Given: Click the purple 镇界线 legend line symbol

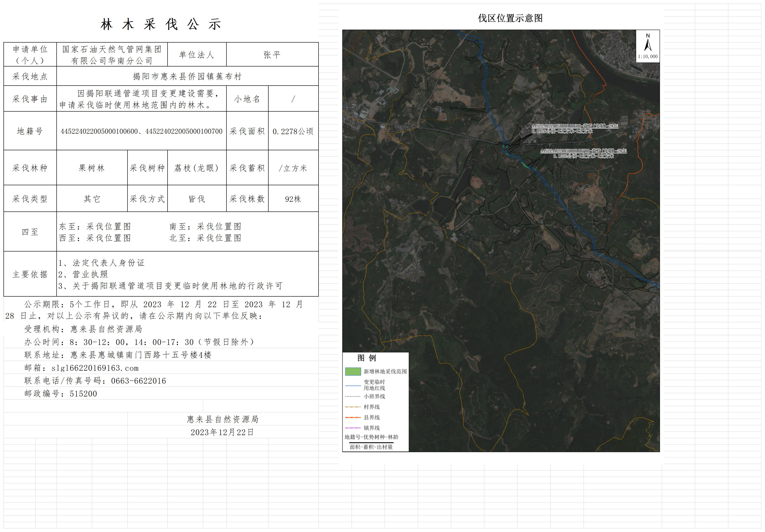Looking at the screenshot, I should [353, 428].
